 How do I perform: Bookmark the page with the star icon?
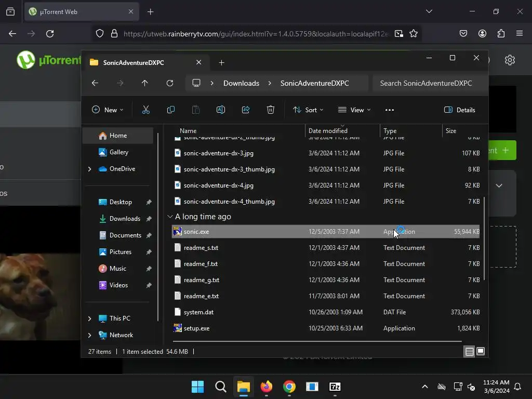[x=413, y=34]
